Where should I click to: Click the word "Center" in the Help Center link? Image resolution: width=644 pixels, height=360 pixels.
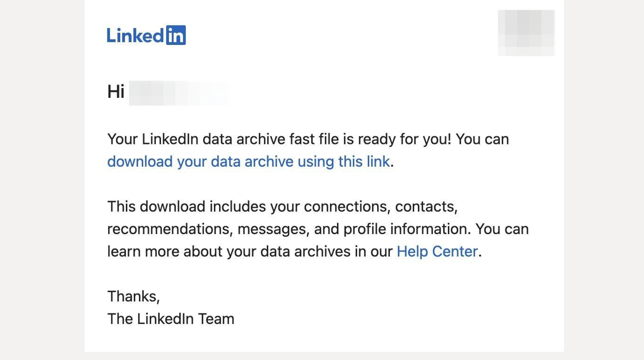tap(455, 251)
